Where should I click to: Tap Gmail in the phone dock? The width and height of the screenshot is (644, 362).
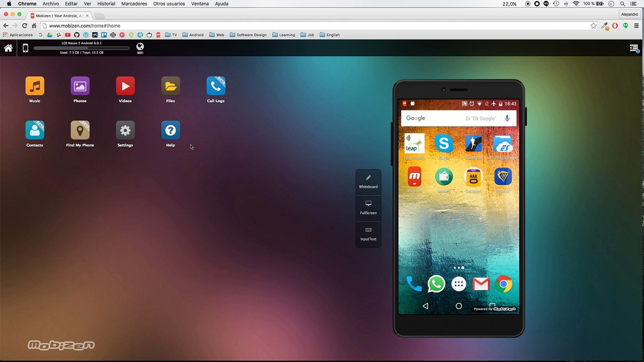(x=481, y=285)
